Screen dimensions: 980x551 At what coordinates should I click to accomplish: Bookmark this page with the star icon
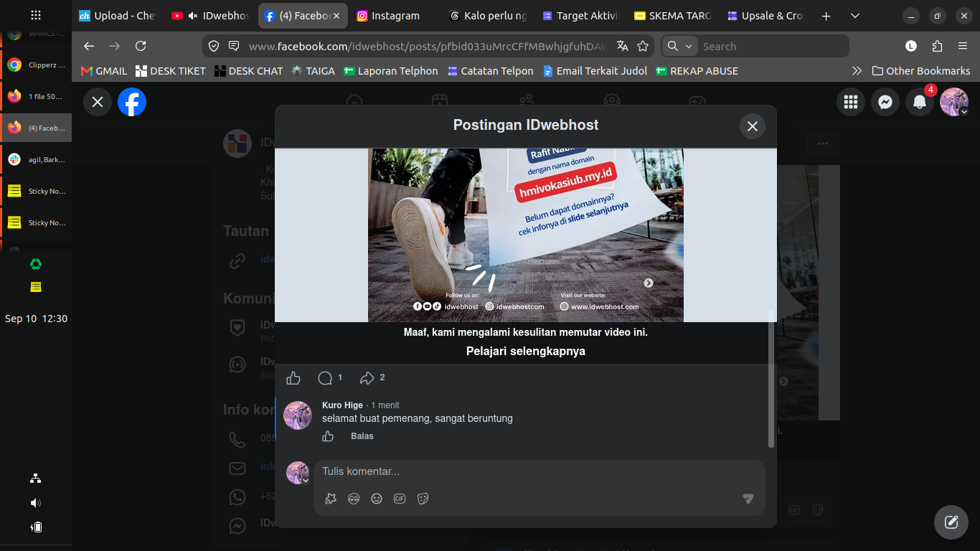point(643,46)
